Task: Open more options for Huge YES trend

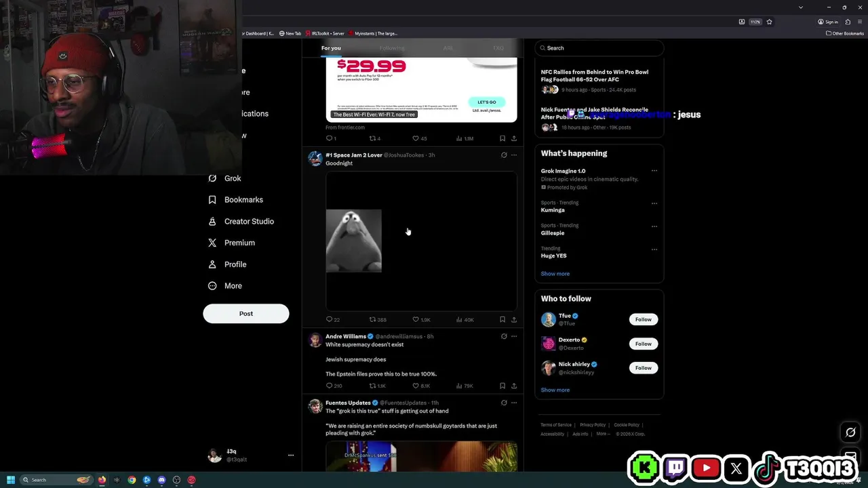Action: (654, 249)
